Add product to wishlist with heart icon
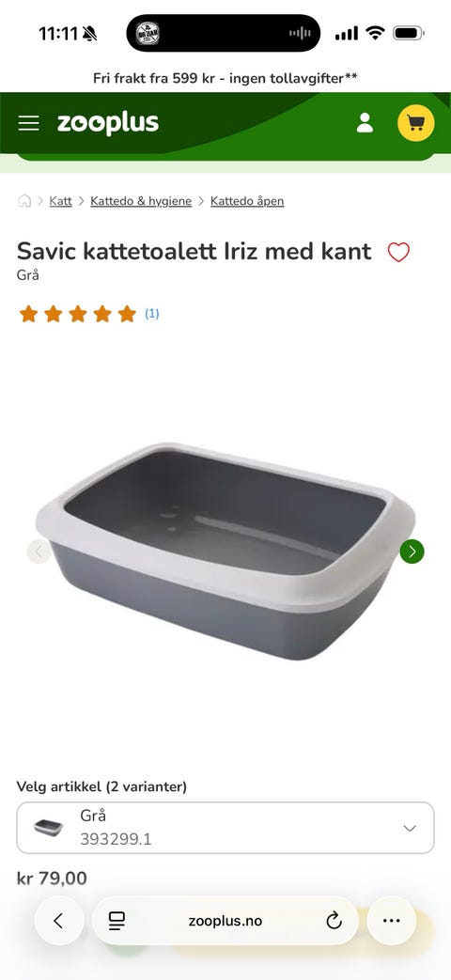Image resolution: width=451 pixels, height=980 pixels. 398,252
